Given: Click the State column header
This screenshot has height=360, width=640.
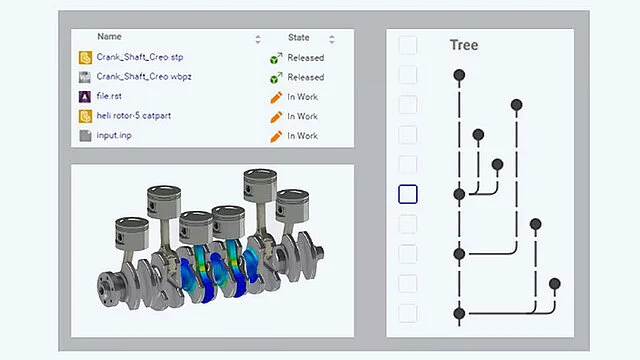Looking at the screenshot, I should (298, 38).
